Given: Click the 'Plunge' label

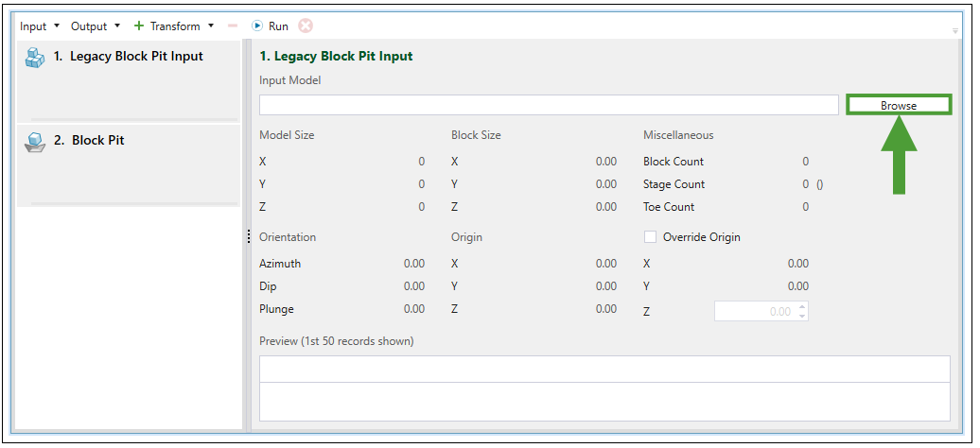Looking at the screenshot, I should point(276,309).
